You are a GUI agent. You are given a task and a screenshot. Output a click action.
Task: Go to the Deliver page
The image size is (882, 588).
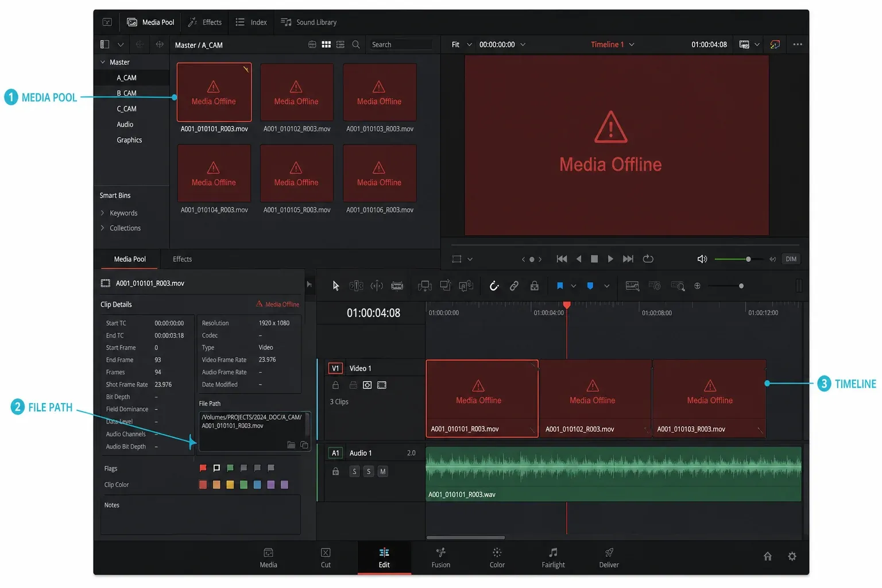609,558
